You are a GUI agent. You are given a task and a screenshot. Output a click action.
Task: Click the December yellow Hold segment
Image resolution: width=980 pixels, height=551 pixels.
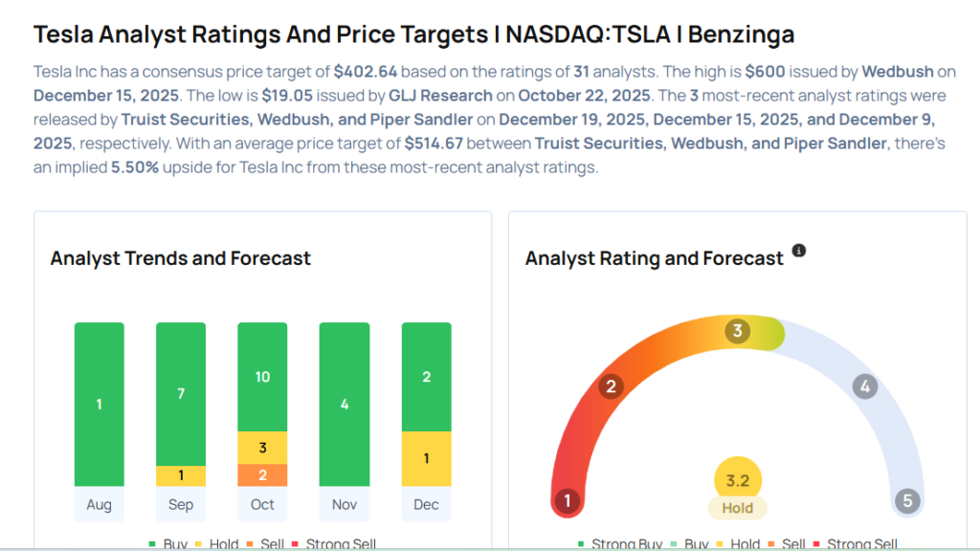coord(426,459)
